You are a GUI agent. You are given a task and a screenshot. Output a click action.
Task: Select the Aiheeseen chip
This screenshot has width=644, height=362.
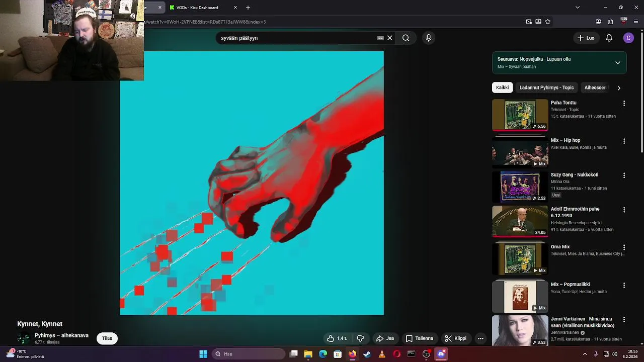coord(595,87)
